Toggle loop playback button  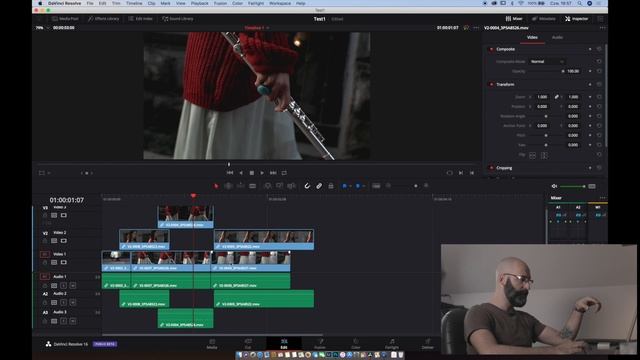tap(284, 173)
